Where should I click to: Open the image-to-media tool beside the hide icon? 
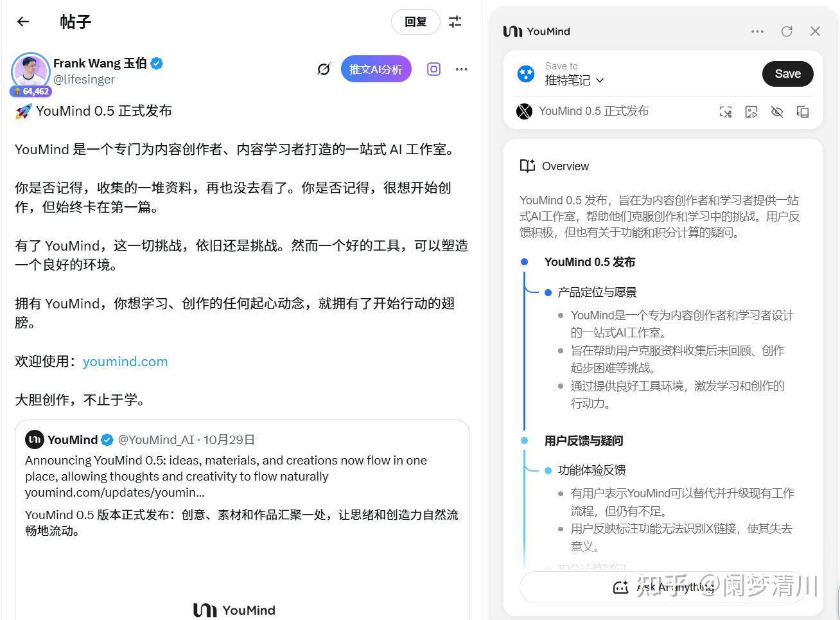click(x=751, y=111)
